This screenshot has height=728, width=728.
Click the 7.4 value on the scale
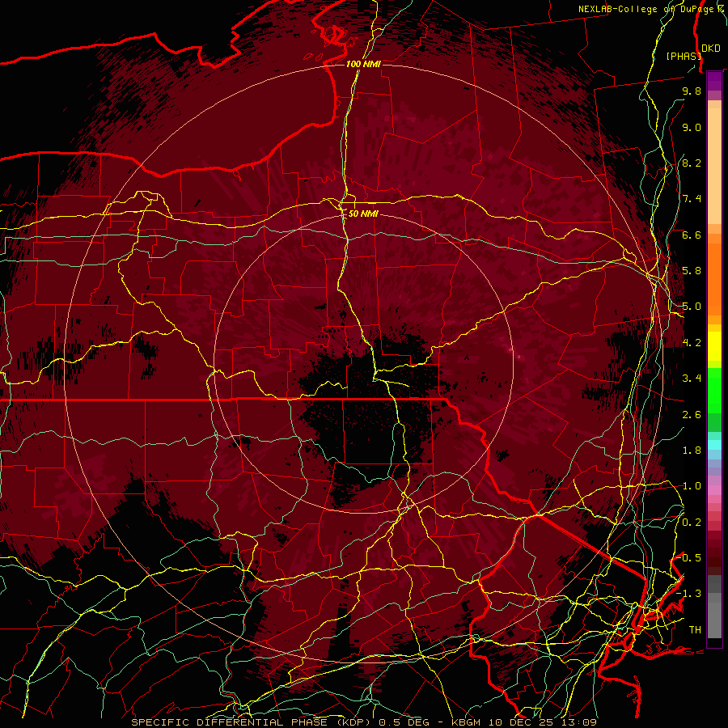click(692, 199)
